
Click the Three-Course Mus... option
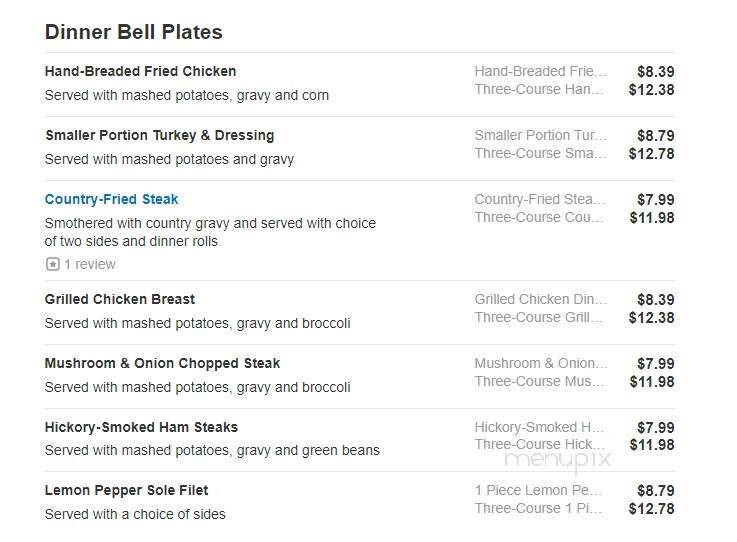coord(539,381)
